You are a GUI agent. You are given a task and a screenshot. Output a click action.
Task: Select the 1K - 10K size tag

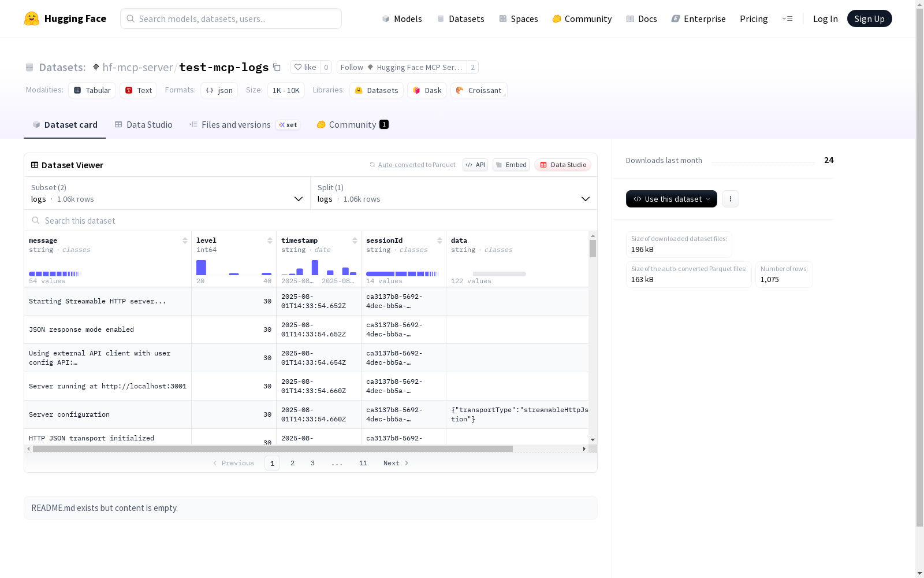286,90
